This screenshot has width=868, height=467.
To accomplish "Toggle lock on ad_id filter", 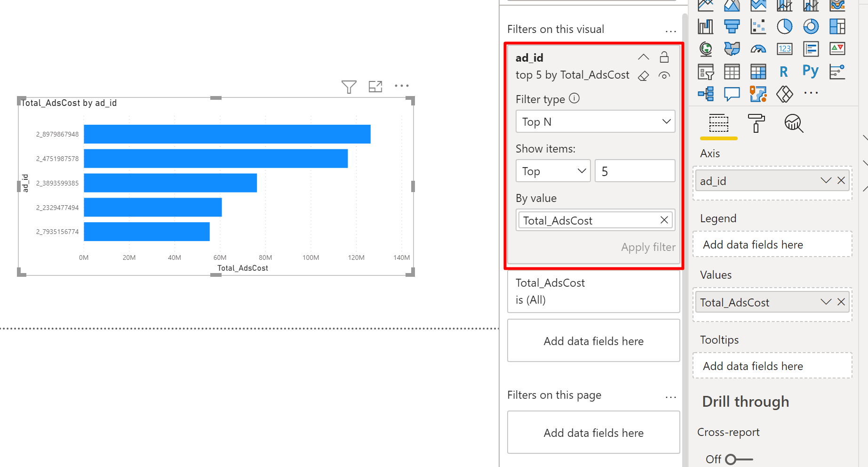I will pos(664,57).
